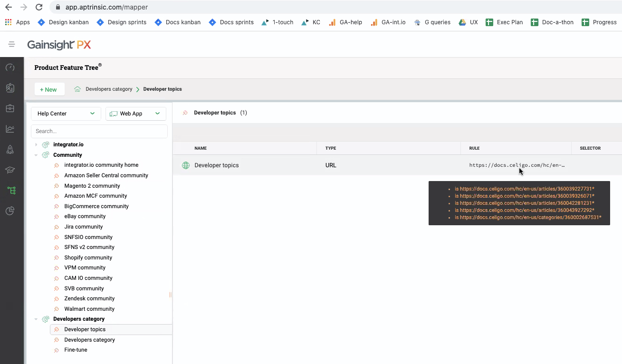
Task: Select VPM community tree item
Action: coord(85,268)
